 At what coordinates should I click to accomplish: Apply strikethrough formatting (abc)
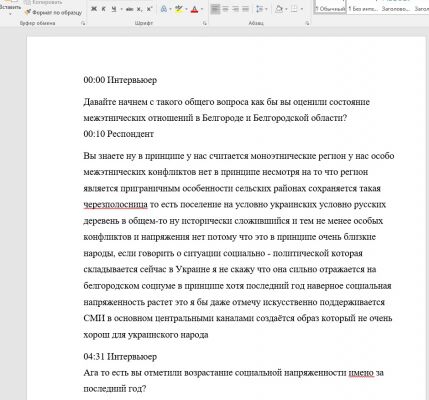(x=129, y=9)
